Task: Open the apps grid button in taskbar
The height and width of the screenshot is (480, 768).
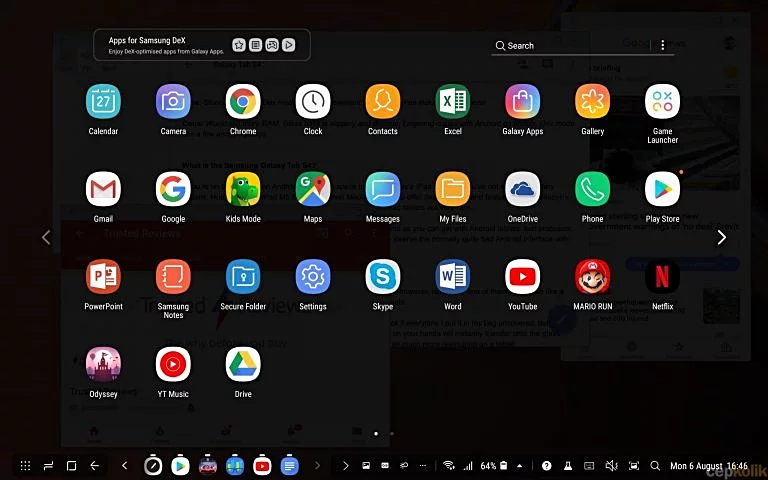Action: point(25,466)
